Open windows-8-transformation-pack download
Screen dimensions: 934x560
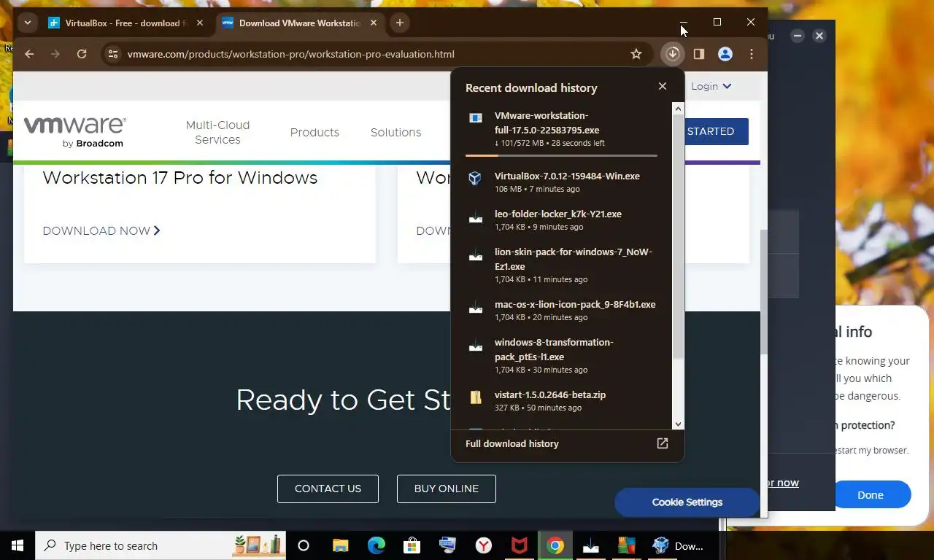click(x=561, y=355)
